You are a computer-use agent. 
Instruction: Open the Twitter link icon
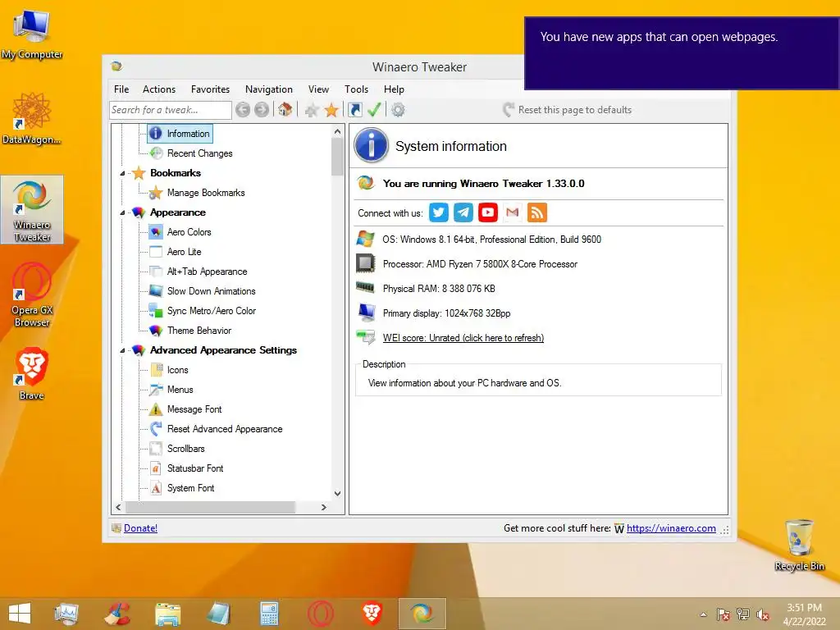tap(439, 212)
